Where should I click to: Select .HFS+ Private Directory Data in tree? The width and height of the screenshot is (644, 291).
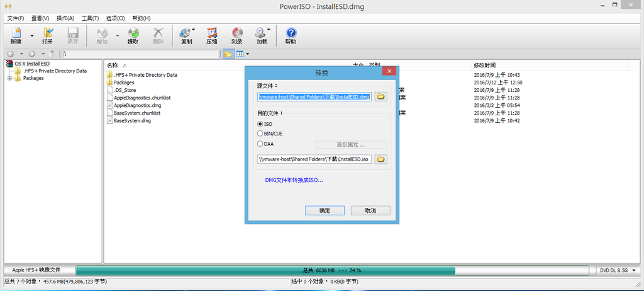tap(55, 71)
